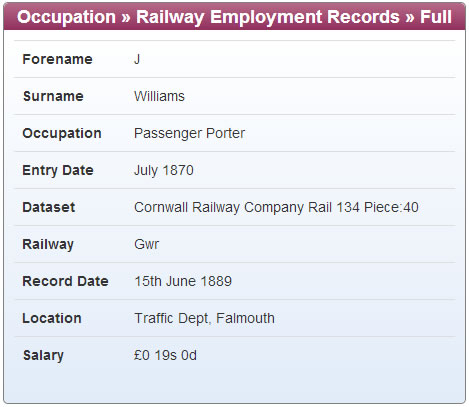Screen dimensions: 469x407
Task: Select the Location label
Action: [x=52, y=318]
